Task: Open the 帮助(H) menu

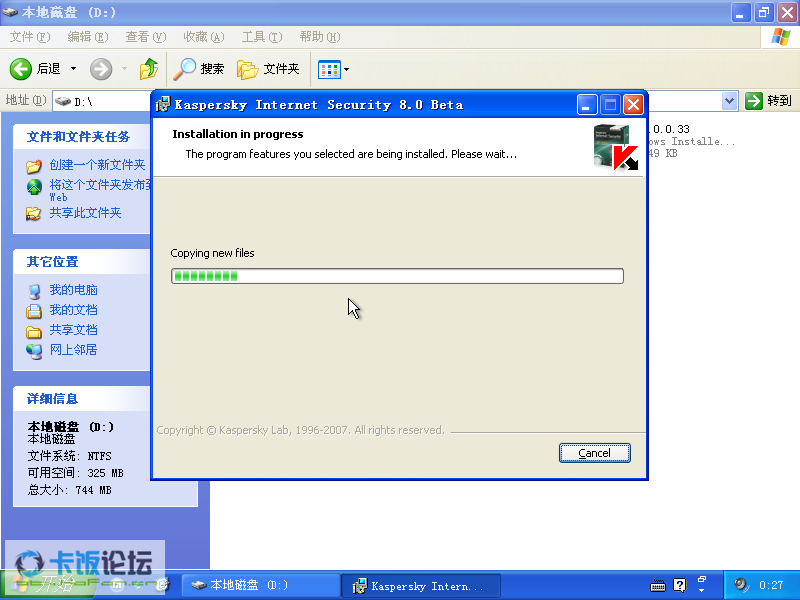Action: tap(320, 37)
